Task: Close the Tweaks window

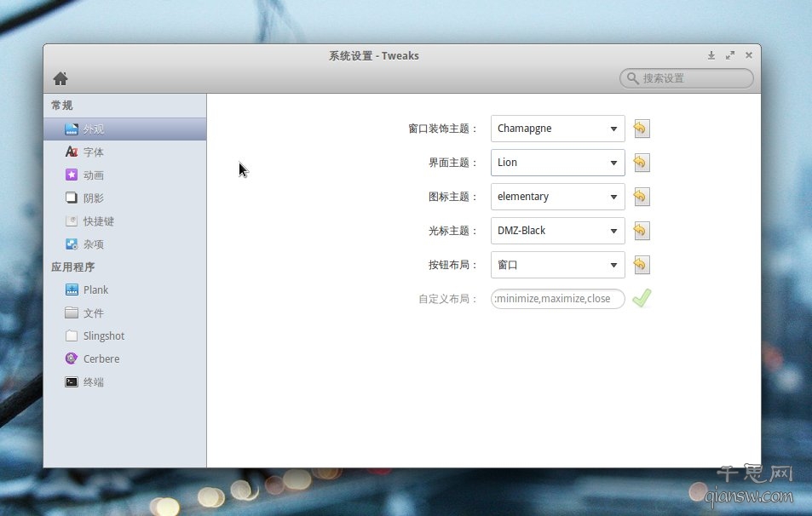Action: click(x=749, y=55)
